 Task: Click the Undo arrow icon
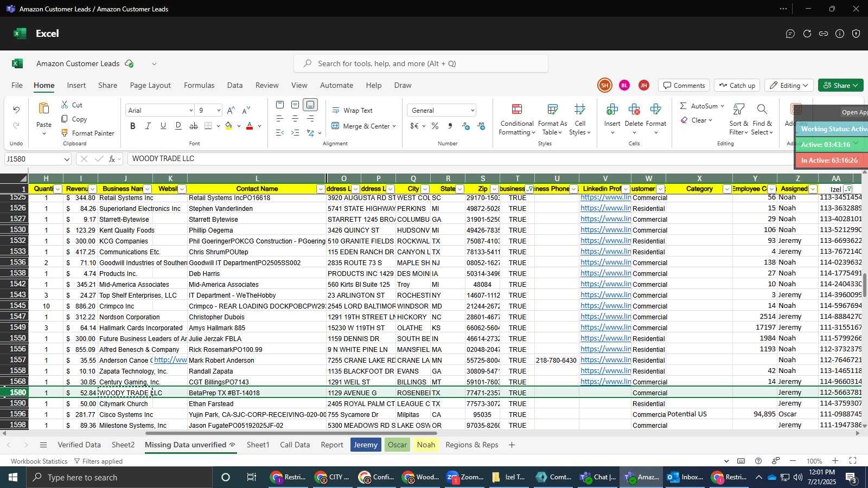coord(16,110)
